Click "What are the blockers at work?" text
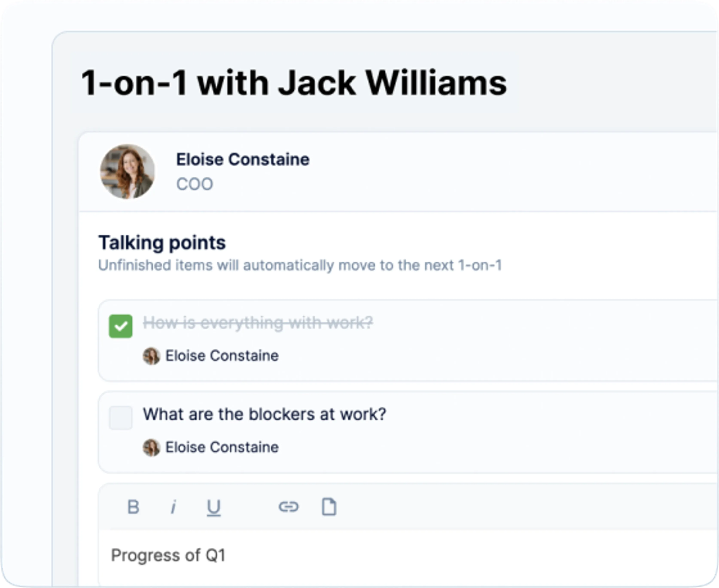 point(264,414)
